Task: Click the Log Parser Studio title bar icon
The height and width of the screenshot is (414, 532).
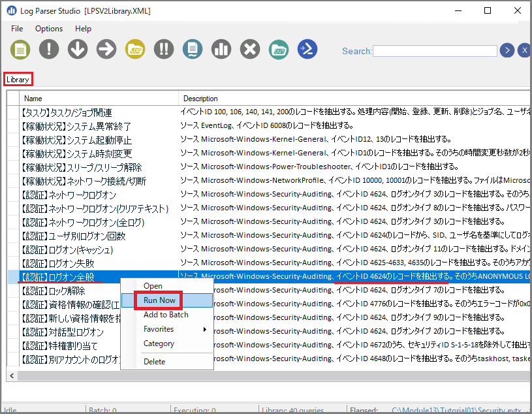Action: [x=12, y=11]
